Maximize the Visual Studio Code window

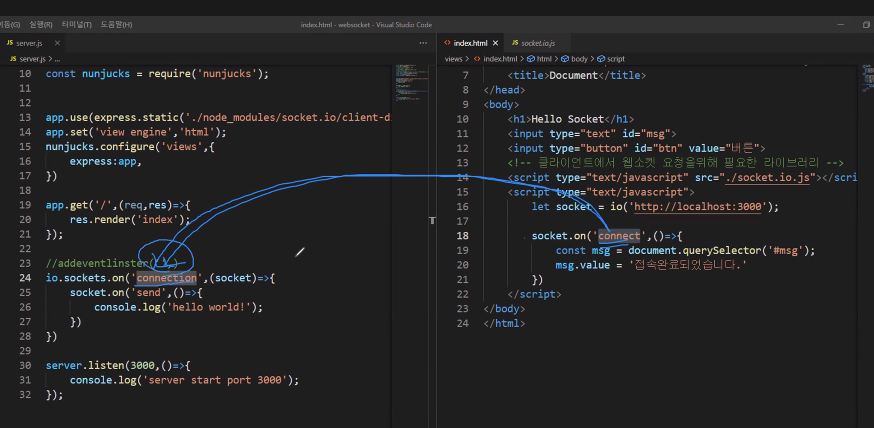point(866,25)
